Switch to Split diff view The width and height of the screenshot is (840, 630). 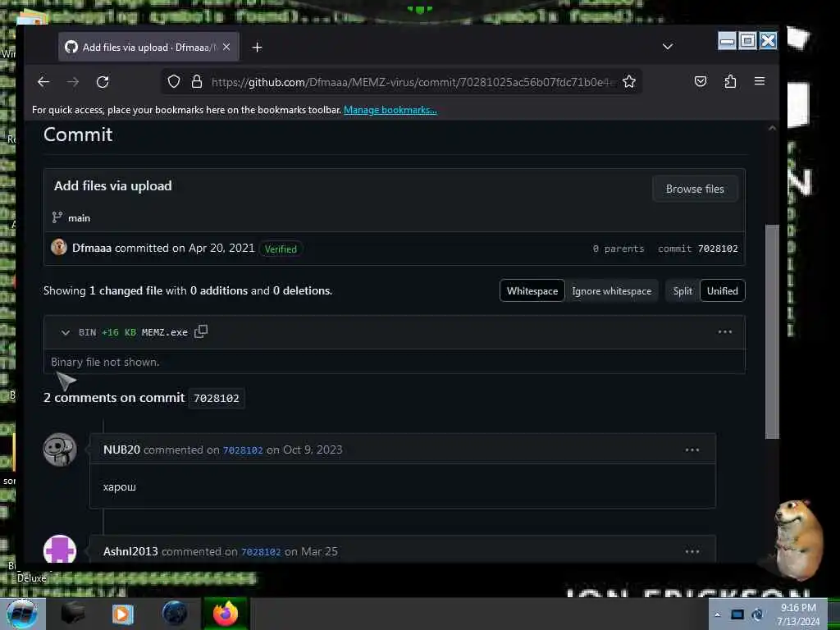[682, 291]
